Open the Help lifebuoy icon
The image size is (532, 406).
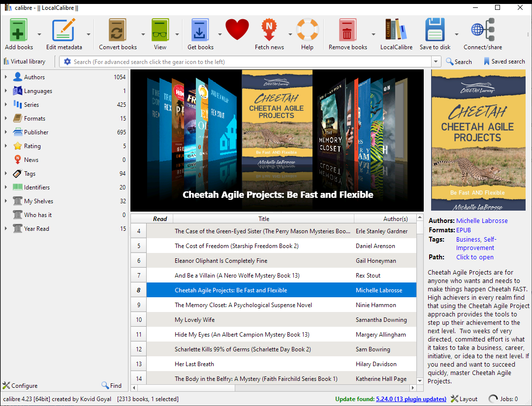pos(308,30)
